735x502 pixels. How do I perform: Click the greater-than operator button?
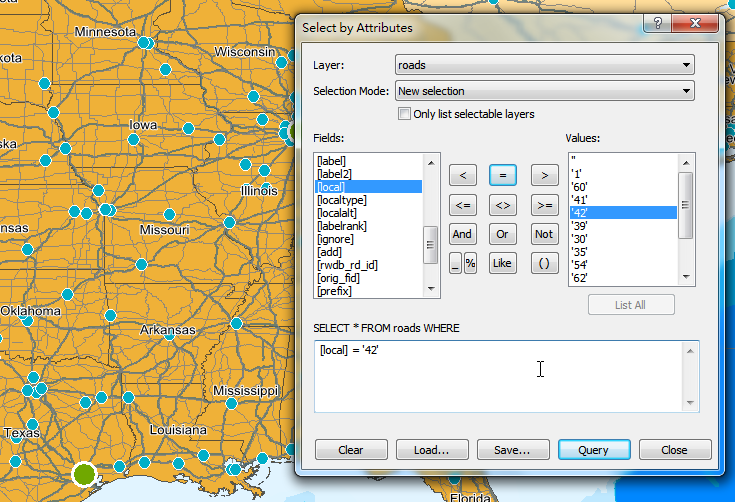[x=545, y=175]
